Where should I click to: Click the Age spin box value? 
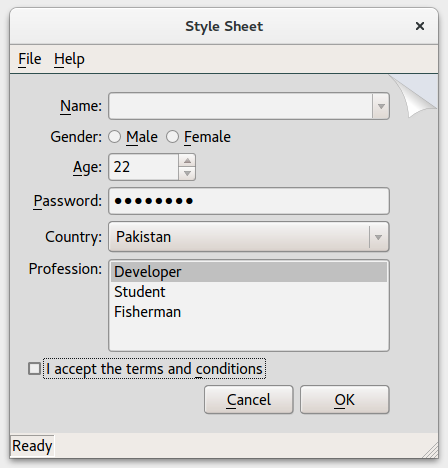(x=144, y=167)
